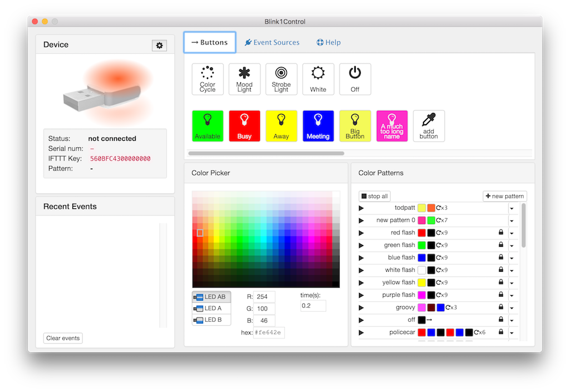Open the new pattern 0 dropdown menu

pos(512,220)
